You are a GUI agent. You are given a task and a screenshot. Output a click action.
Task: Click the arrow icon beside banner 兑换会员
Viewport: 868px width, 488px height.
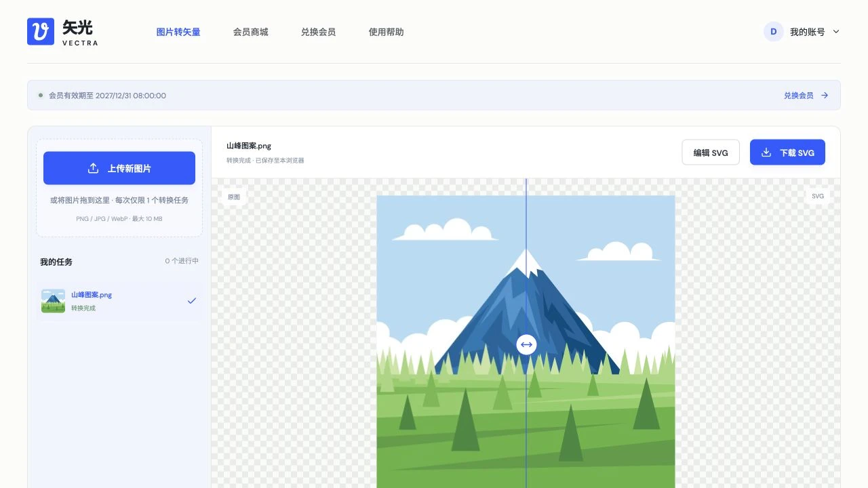pyautogui.click(x=825, y=96)
